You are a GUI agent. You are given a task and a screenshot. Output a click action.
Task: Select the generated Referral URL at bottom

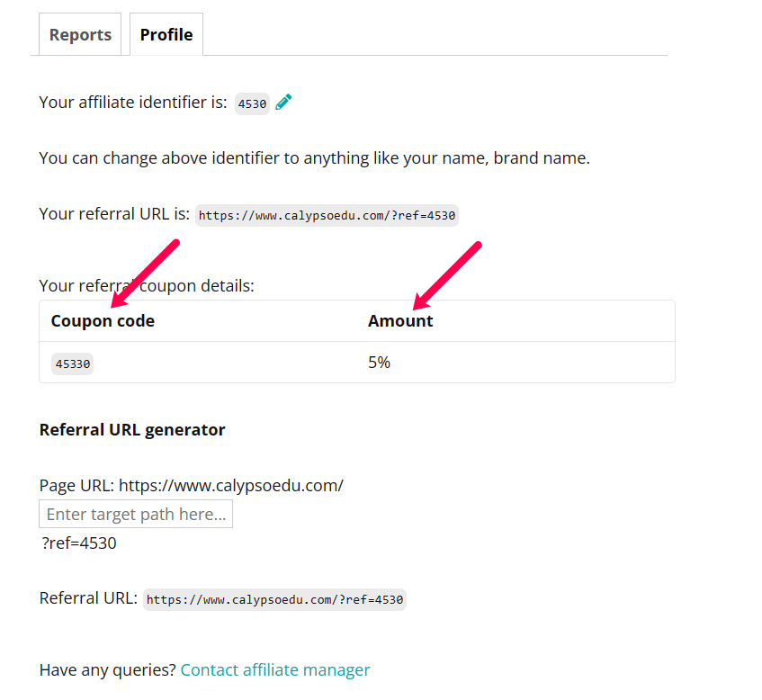point(274,599)
